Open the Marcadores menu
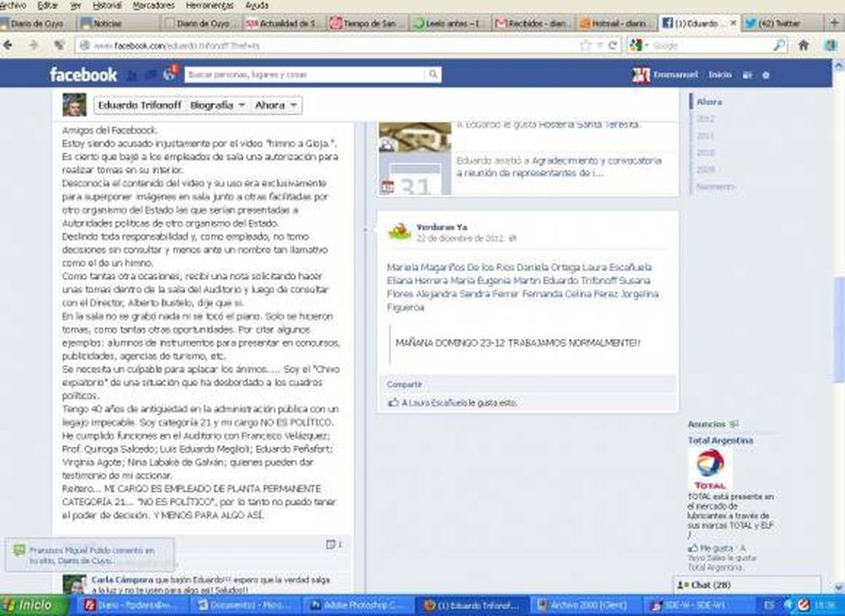 tap(154, 5)
